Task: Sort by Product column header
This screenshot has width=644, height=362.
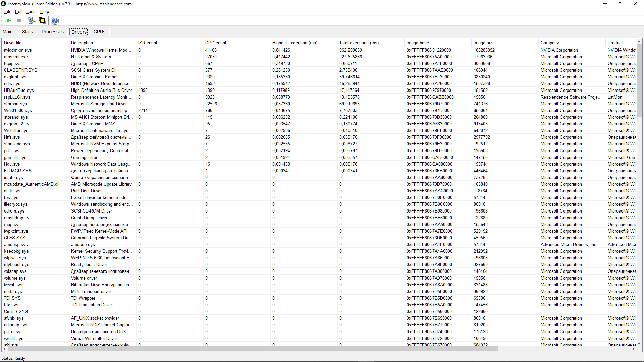Action: [x=621, y=43]
